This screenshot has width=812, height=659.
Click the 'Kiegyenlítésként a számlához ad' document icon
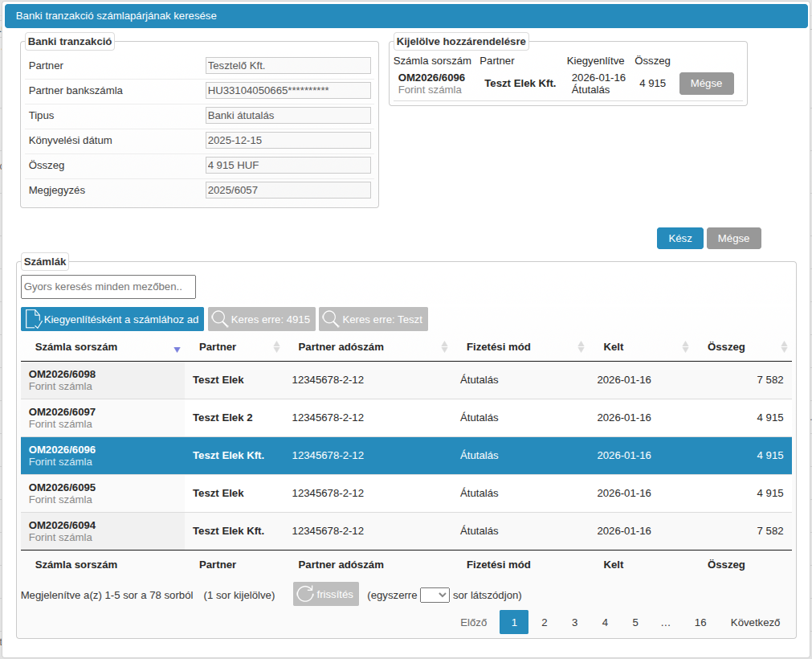point(34,319)
